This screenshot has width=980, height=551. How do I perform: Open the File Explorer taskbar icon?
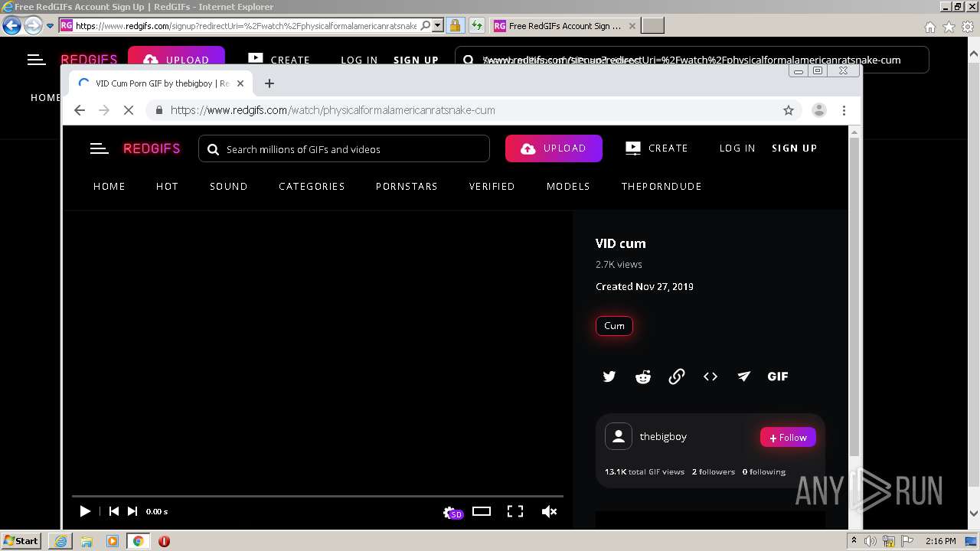(x=87, y=541)
